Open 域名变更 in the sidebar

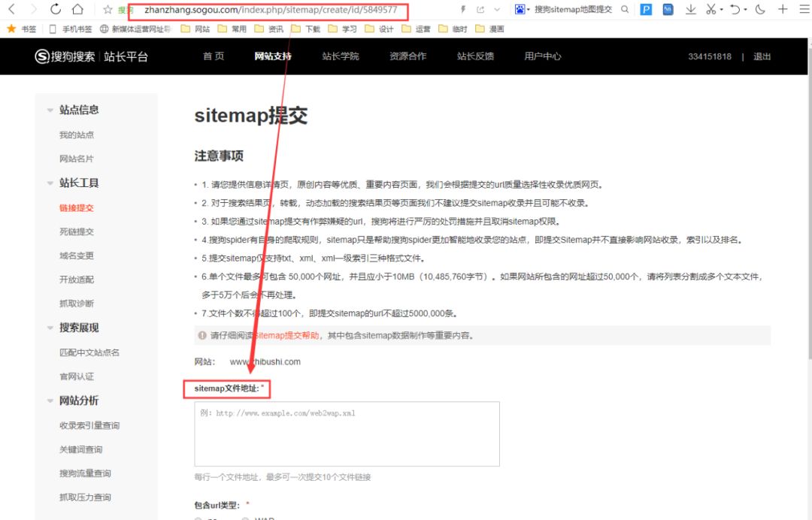(77, 255)
